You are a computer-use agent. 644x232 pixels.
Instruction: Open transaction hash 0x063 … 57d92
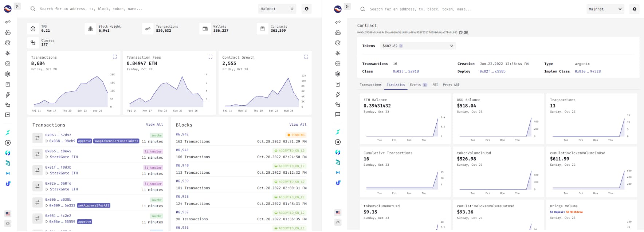(58, 135)
